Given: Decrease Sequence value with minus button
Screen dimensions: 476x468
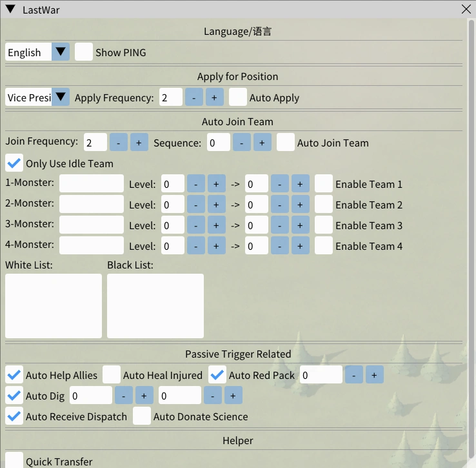Looking at the screenshot, I should 242,143.
